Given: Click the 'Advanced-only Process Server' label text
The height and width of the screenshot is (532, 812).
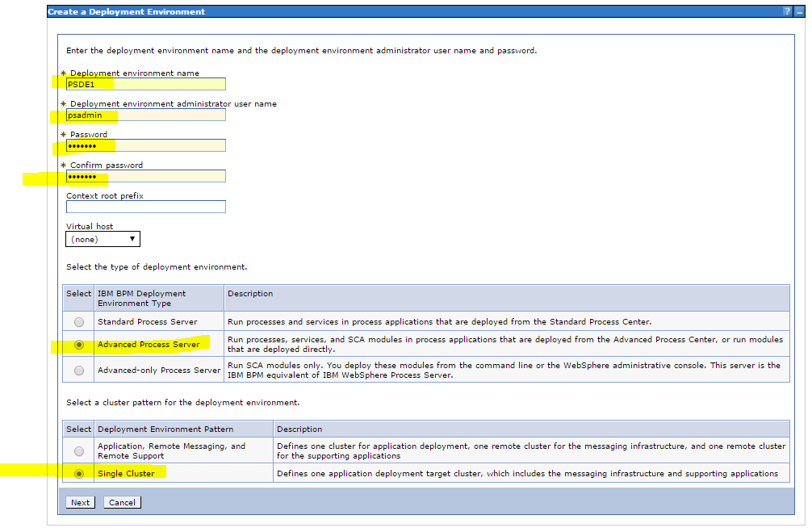Looking at the screenshot, I should point(159,371).
